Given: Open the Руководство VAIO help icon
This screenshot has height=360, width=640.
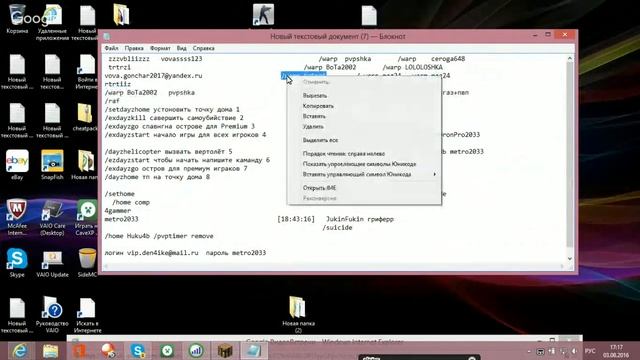Looking at the screenshot, I should click(x=52, y=314).
